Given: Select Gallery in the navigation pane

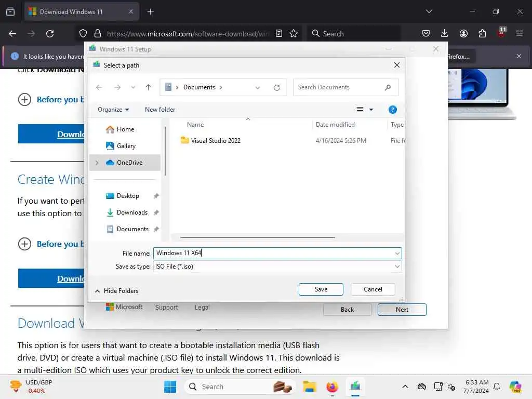Looking at the screenshot, I should 125,146.
